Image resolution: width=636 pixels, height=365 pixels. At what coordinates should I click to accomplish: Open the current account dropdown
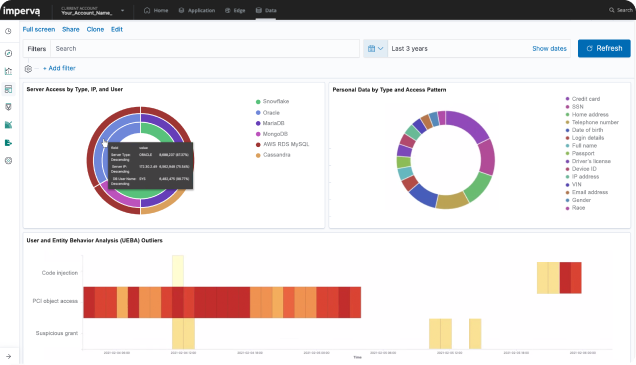(x=92, y=11)
